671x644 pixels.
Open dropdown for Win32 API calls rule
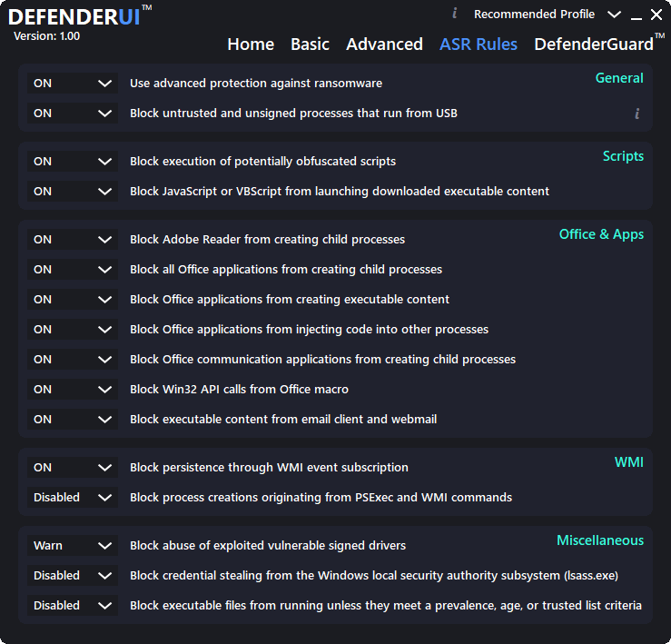coord(73,390)
